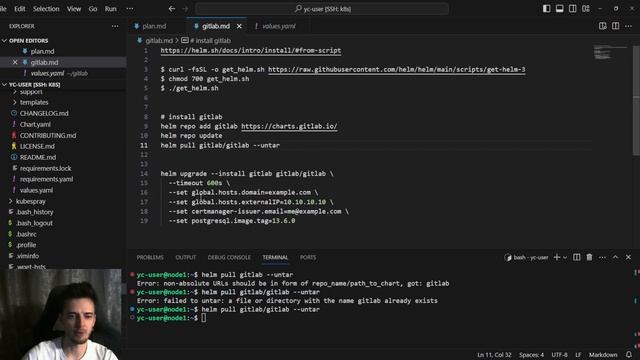Open editor more actions menu
The image size is (640, 360).
tap(629, 26)
